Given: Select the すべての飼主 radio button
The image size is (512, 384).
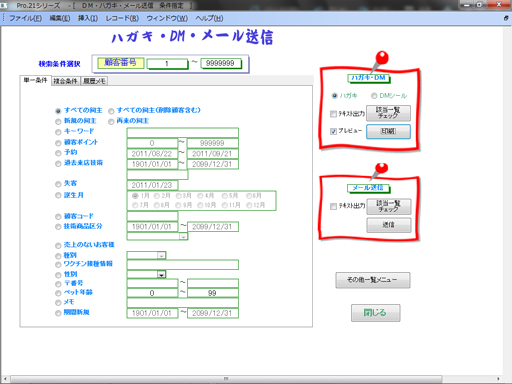Looking at the screenshot, I should click(x=58, y=111).
